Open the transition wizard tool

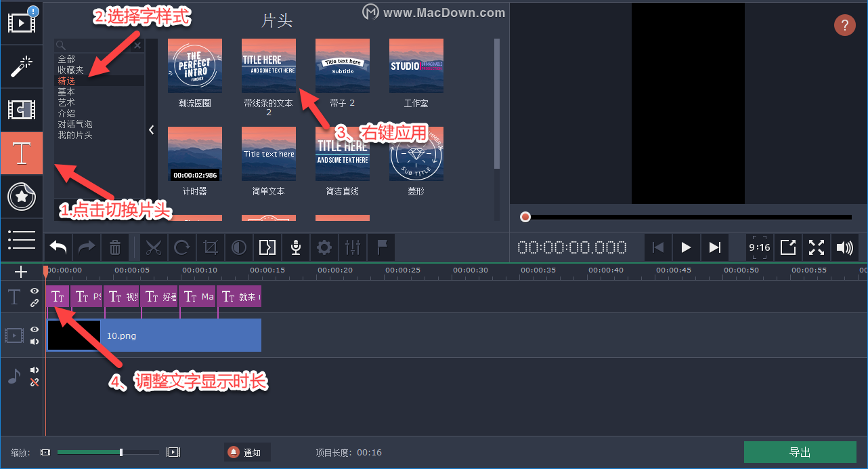click(x=267, y=248)
